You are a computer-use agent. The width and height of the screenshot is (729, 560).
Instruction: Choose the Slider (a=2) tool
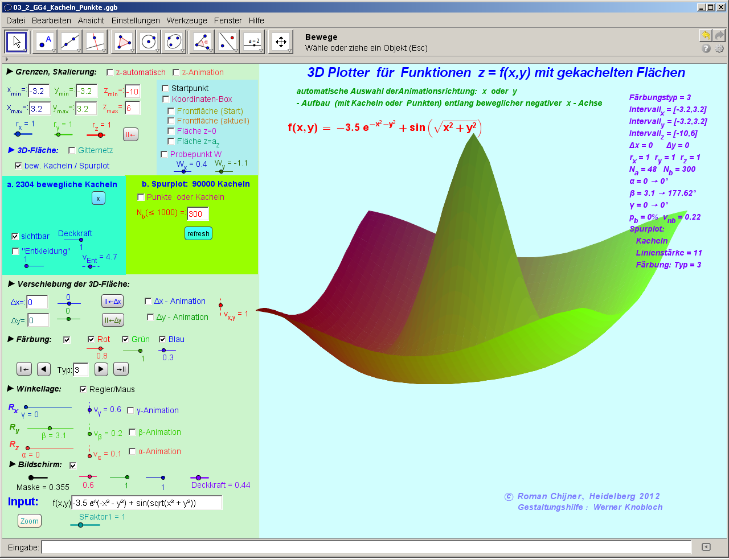(253, 42)
